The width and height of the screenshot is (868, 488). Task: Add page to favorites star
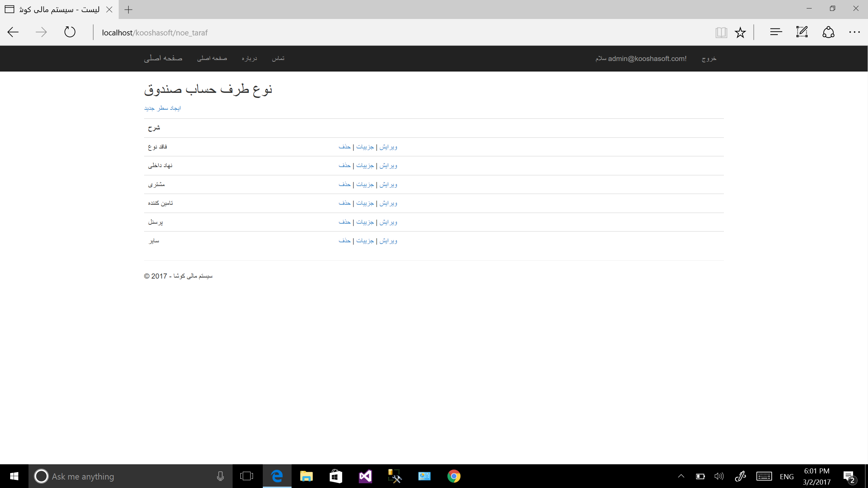coord(740,33)
